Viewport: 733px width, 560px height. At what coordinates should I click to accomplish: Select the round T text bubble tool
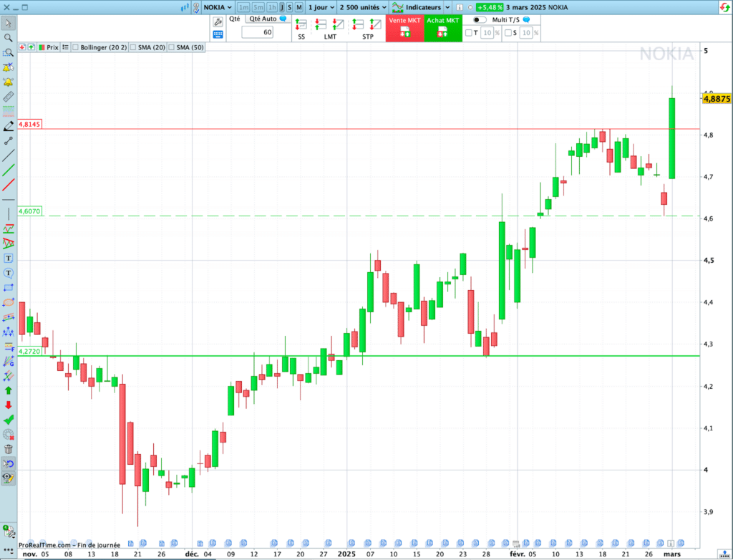pyautogui.click(x=9, y=274)
